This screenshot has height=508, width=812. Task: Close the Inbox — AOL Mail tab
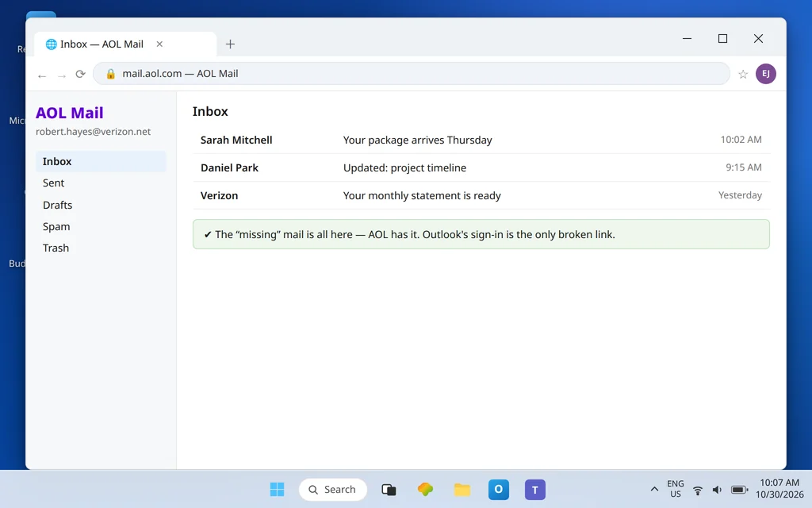[x=159, y=44]
